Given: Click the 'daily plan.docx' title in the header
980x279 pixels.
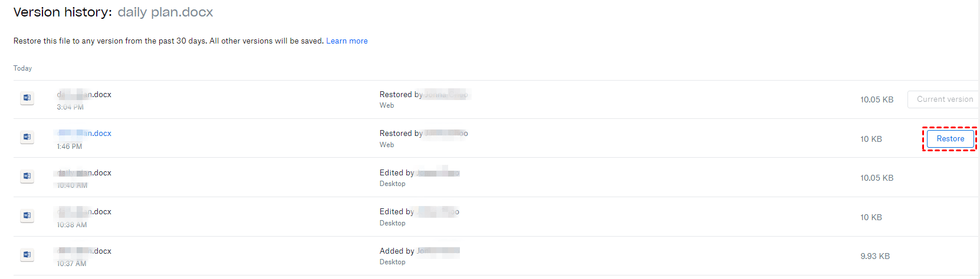Looking at the screenshot, I should tap(165, 12).
